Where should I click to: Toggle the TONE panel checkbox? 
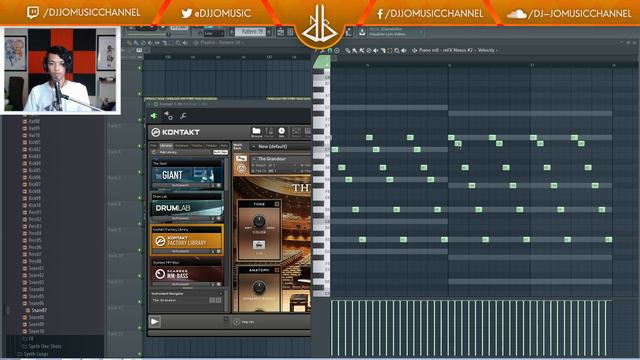click(x=277, y=204)
